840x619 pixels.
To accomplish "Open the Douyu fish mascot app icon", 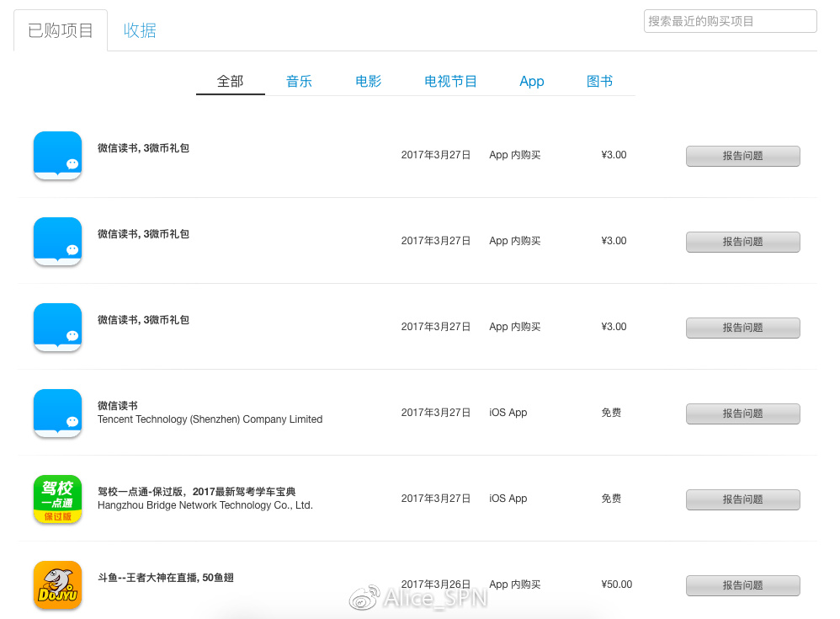I will pyautogui.click(x=57, y=584).
